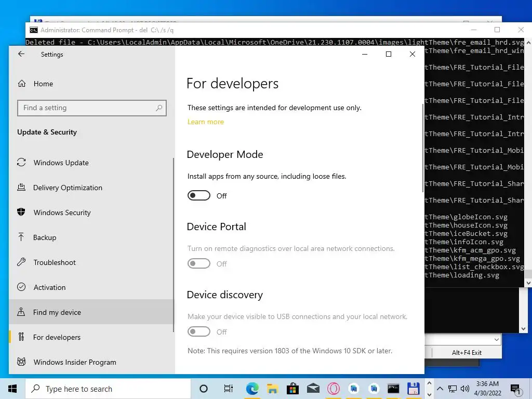This screenshot has width=532, height=399.
Task: Open volume control in system tray
Action: point(465,389)
